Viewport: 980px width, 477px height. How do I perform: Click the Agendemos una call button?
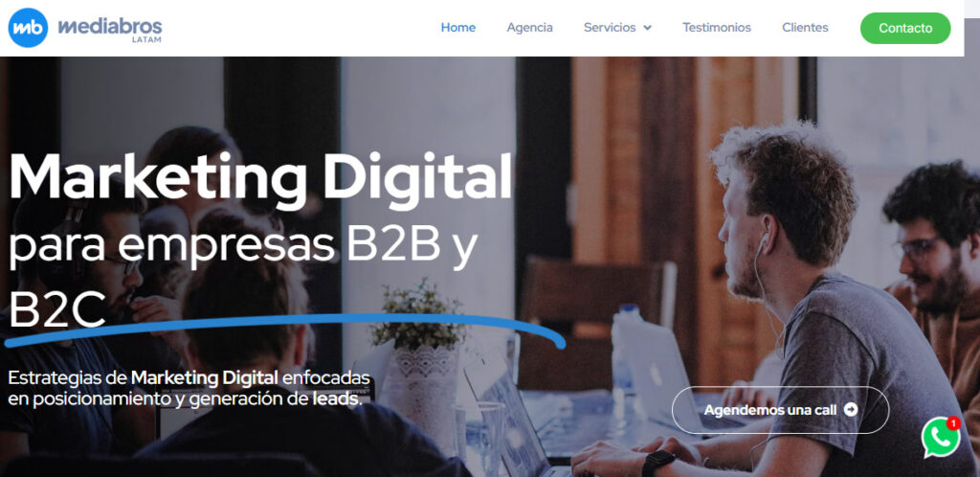[780, 410]
